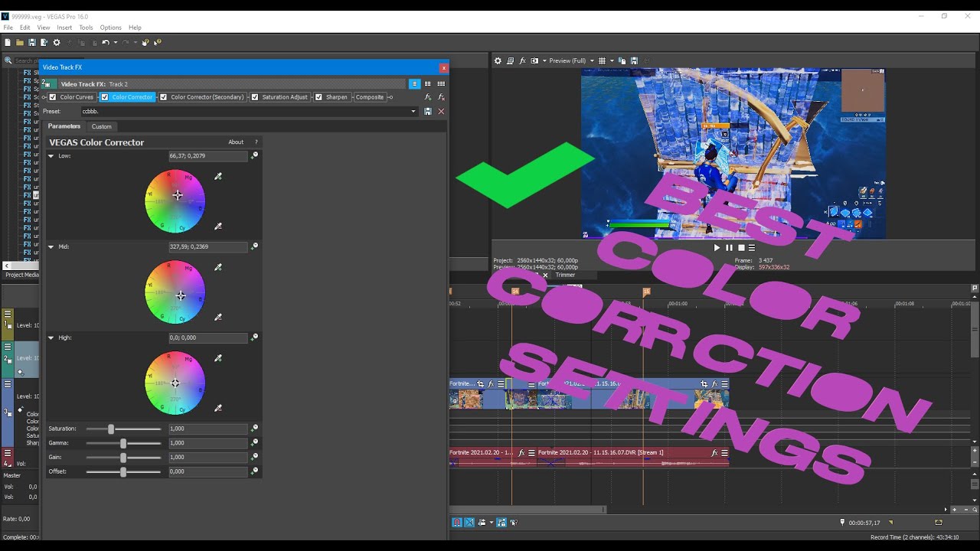This screenshot has width=980, height=551.
Task: Animate the Saturation parameter
Action: [x=255, y=429]
